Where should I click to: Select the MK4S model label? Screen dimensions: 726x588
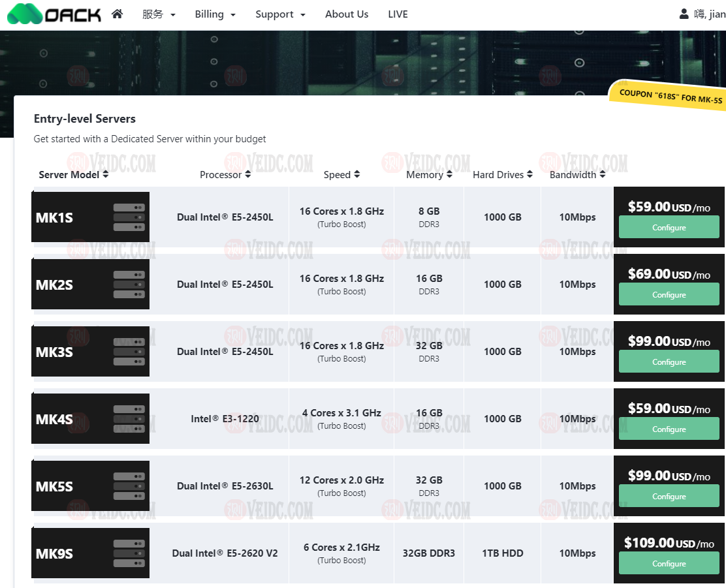54,419
